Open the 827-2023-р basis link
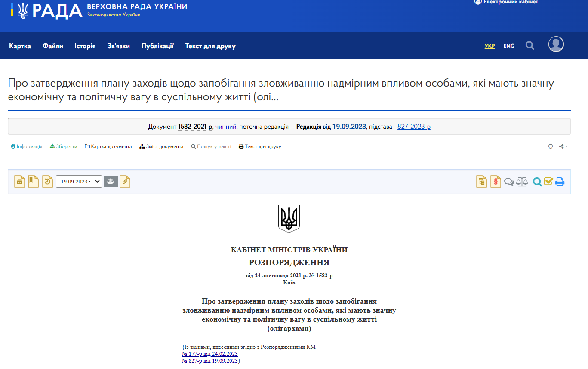588x369 pixels. point(414,127)
